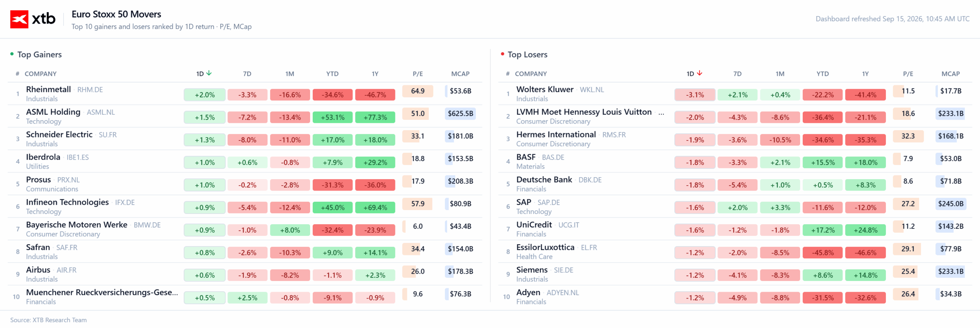Click the SAF.FR ticker symbol

point(67,248)
